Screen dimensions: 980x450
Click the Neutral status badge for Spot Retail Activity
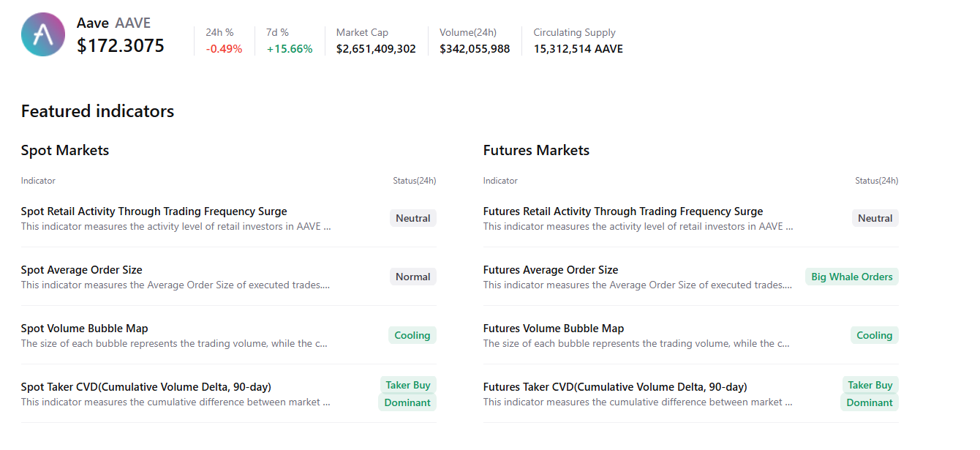(x=412, y=217)
